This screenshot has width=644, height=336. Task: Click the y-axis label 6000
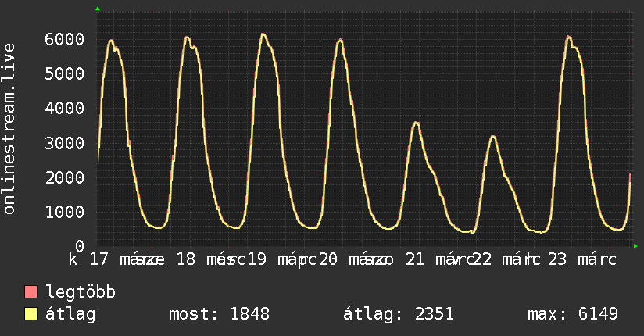(x=65, y=39)
